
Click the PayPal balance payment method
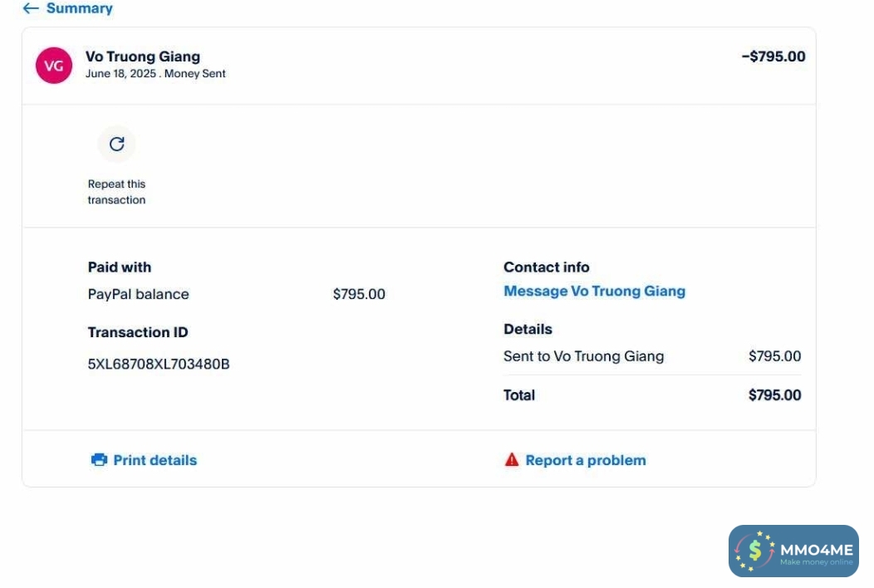click(139, 294)
